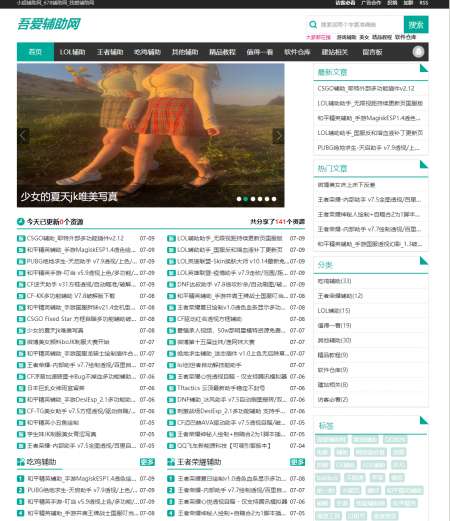Open the 留言板 navigation menu item
This screenshot has width=450, height=521.
(x=372, y=52)
